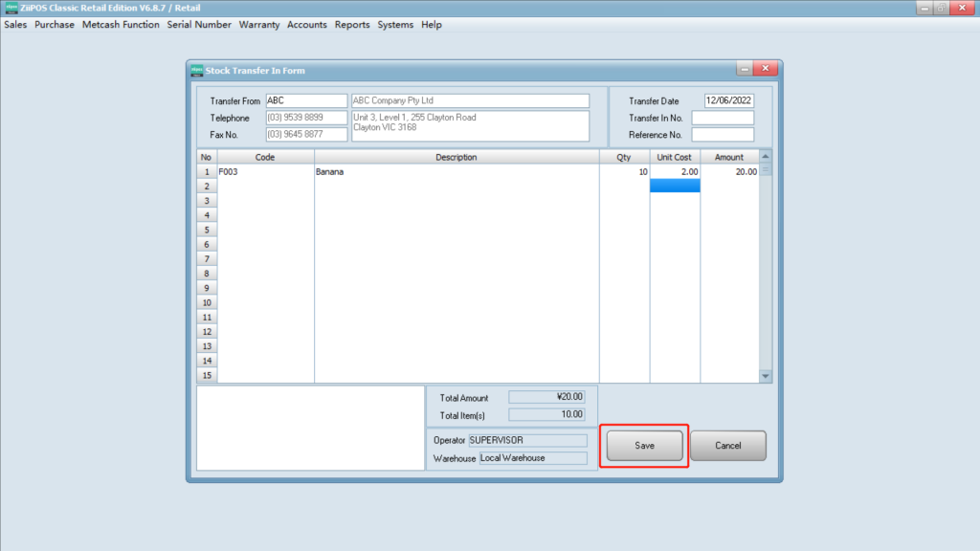Click the grid scrollbar down arrow
The height and width of the screenshot is (551, 980).
click(x=765, y=376)
